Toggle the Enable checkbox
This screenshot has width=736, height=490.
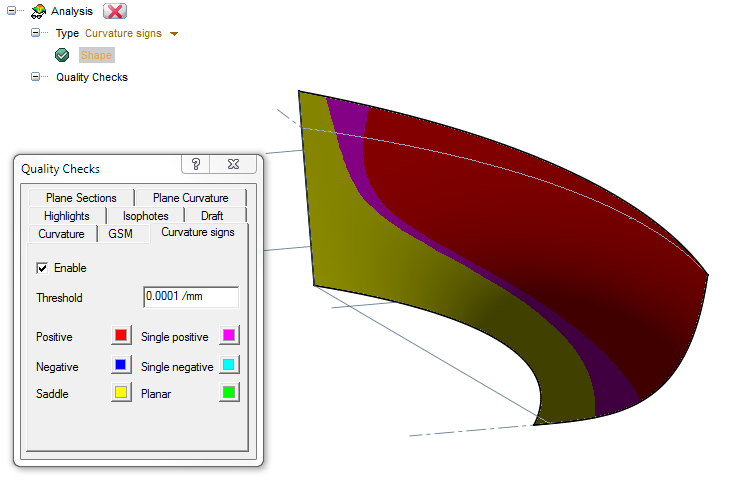[43, 268]
